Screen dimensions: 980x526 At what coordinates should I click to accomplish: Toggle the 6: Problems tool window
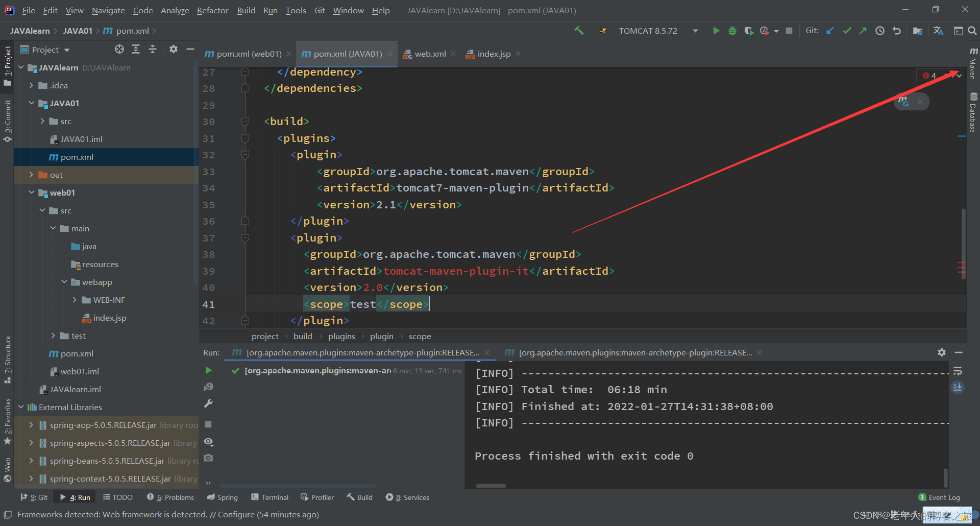(x=170, y=497)
